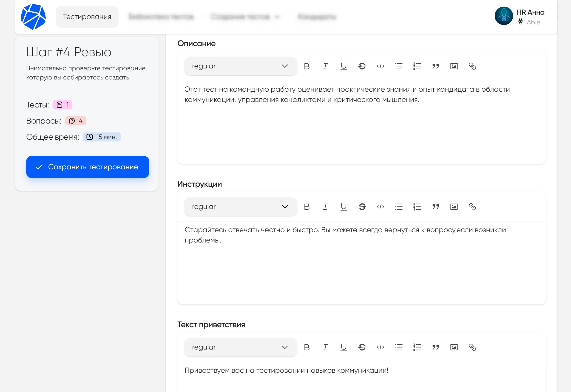571x392 pixels.
Task: Click Сохранить тестирование button
Action: tap(87, 166)
